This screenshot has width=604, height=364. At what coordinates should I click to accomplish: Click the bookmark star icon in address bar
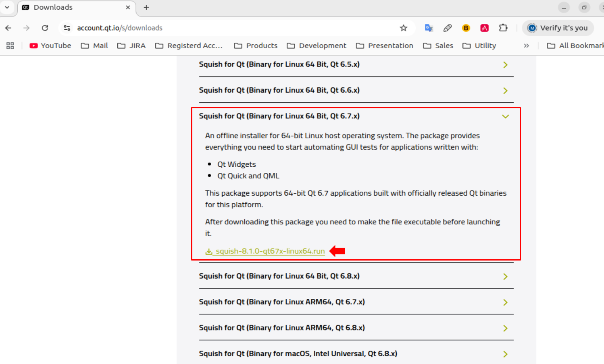(403, 28)
